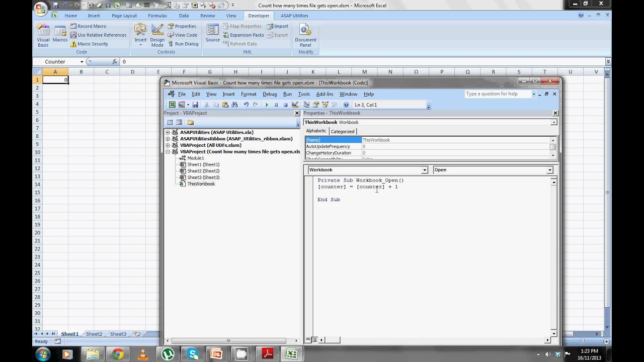Click Project Explorer icon in VBA toolbar

(x=306, y=105)
